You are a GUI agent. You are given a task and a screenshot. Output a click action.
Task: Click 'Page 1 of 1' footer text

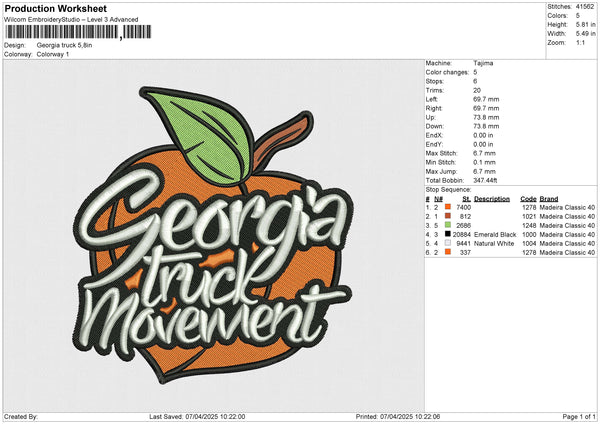point(579,416)
